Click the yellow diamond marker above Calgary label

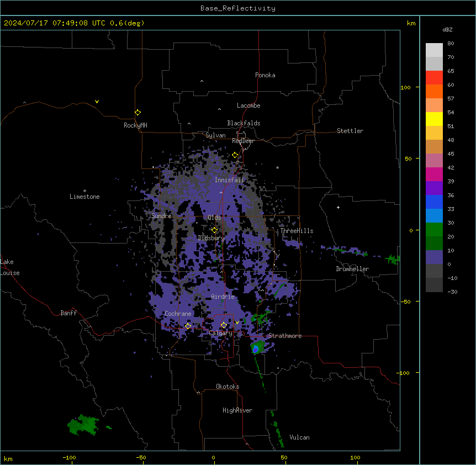[x=224, y=325]
